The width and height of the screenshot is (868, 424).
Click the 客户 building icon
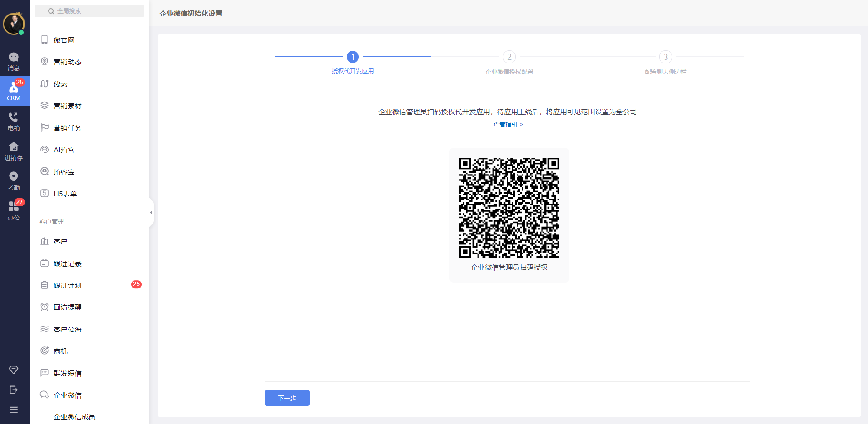[44, 241]
